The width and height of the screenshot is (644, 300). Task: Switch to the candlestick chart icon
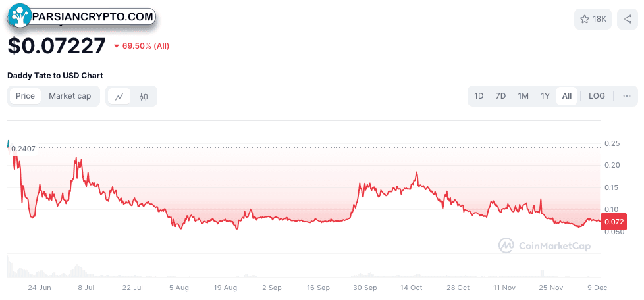click(x=144, y=97)
